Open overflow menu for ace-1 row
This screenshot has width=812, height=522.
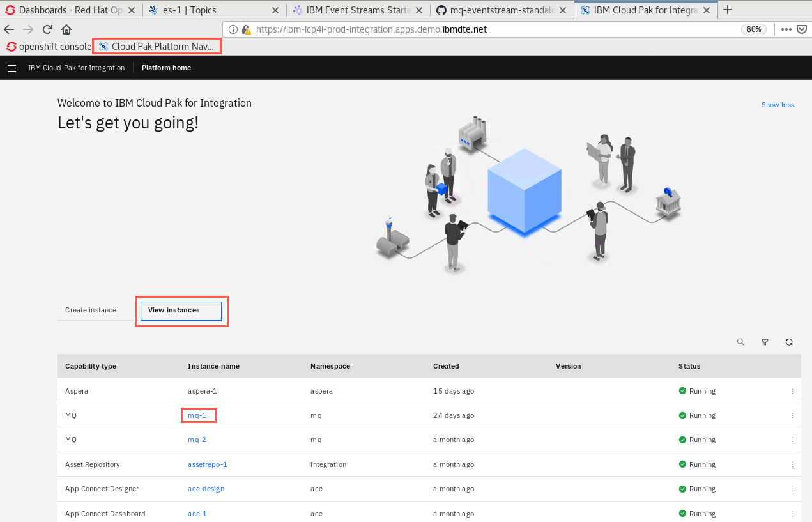793,514
